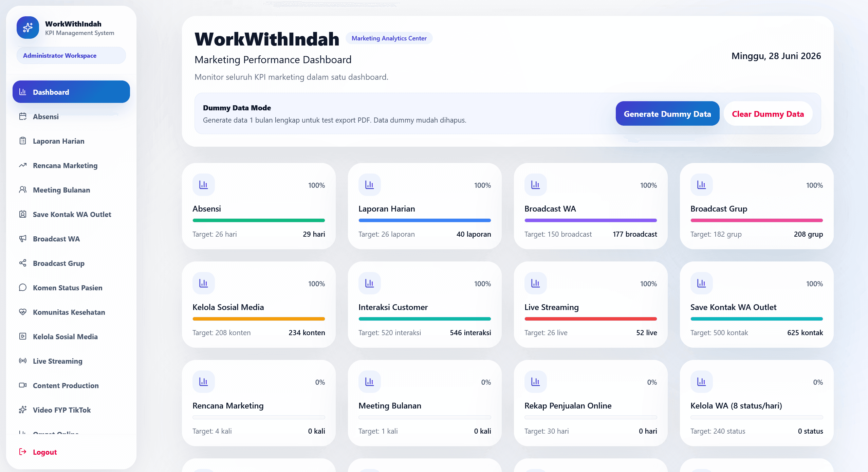This screenshot has width=868, height=472.
Task: Click the '208 grup' value
Action: (808, 234)
